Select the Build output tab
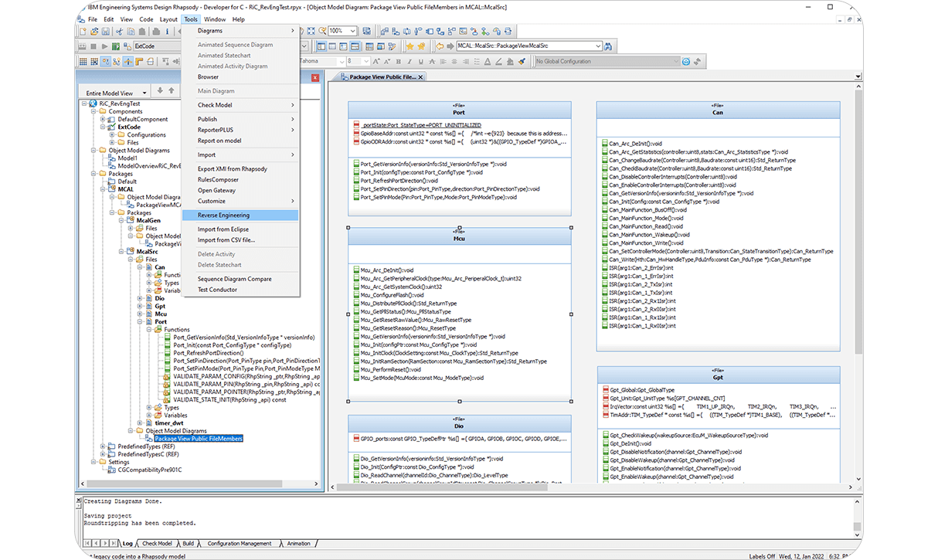938x560 pixels. [188, 544]
